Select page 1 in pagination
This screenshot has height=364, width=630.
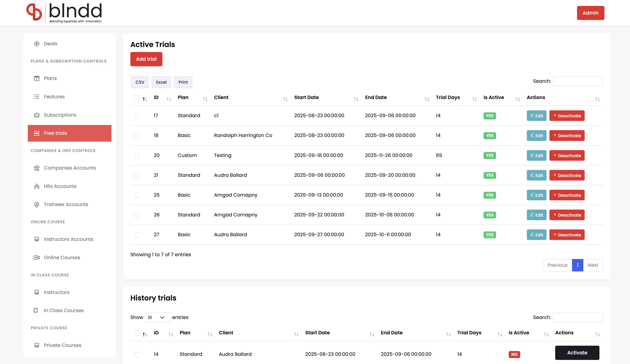click(577, 265)
